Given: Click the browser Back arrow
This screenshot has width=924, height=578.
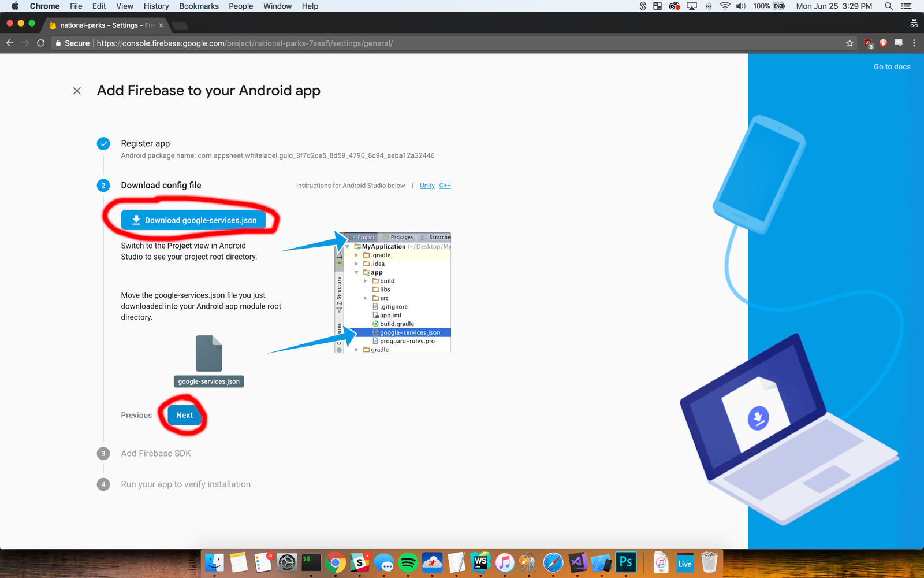Looking at the screenshot, I should [10, 43].
